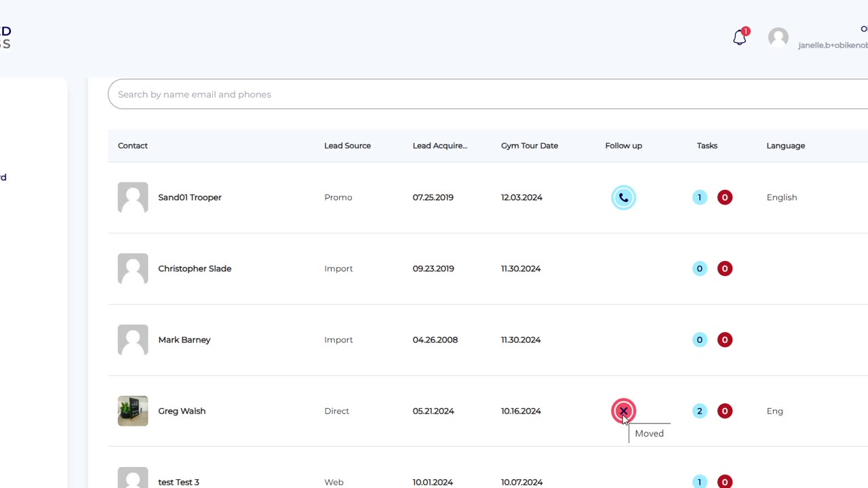Open test Test 3's red task badge
Image resolution: width=868 pixels, height=488 pixels.
click(x=725, y=482)
